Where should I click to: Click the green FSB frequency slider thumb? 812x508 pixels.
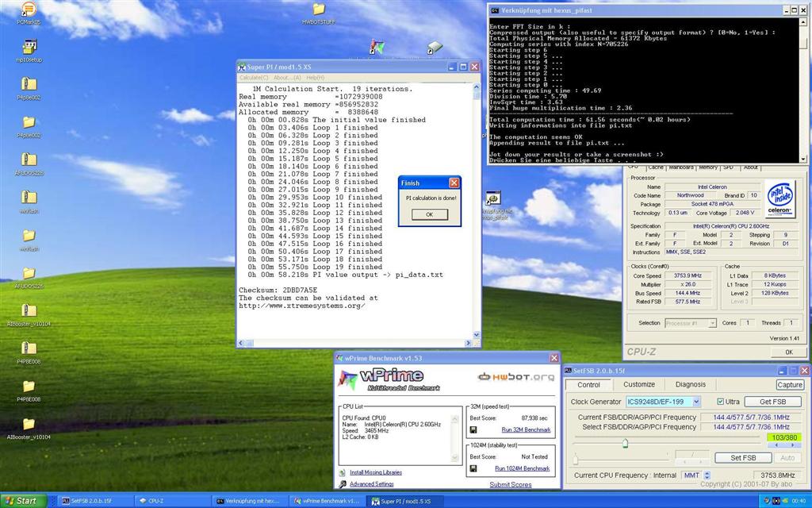[x=625, y=443]
